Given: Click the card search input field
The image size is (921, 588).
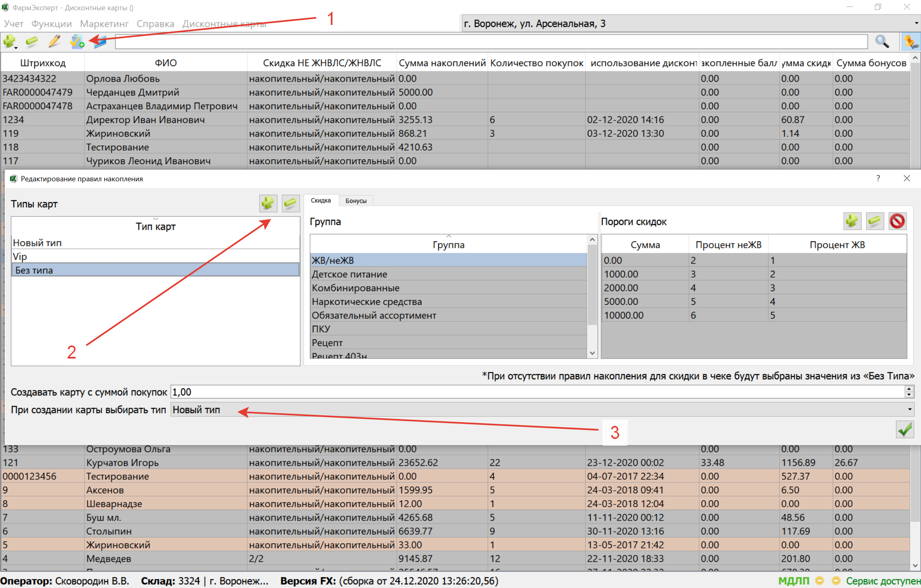Looking at the screenshot, I should [490, 42].
